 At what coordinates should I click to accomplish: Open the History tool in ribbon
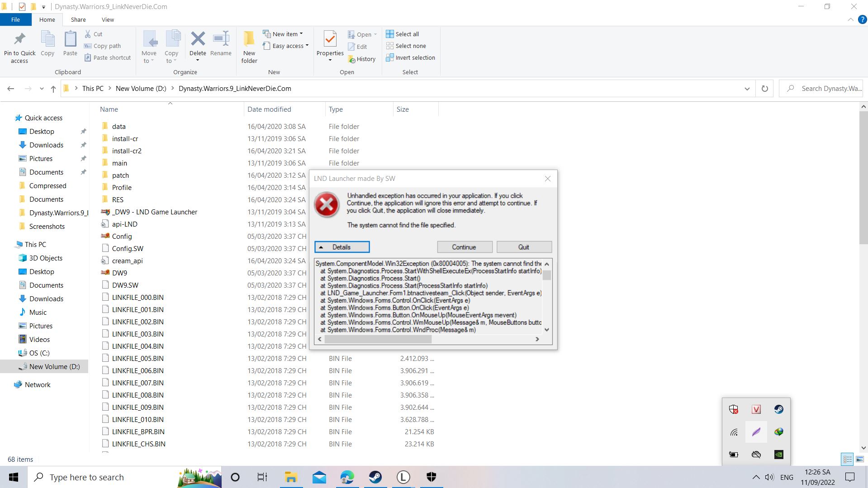click(x=362, y=59)
